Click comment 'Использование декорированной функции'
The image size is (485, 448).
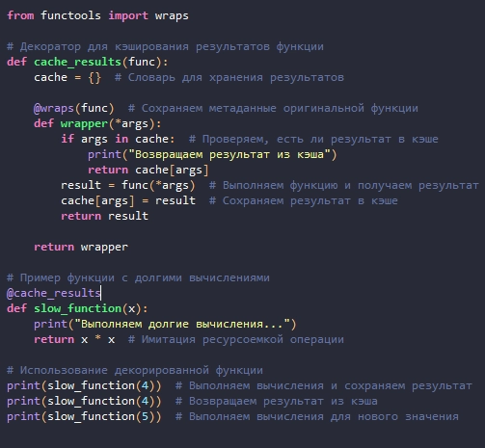point(135,370)
